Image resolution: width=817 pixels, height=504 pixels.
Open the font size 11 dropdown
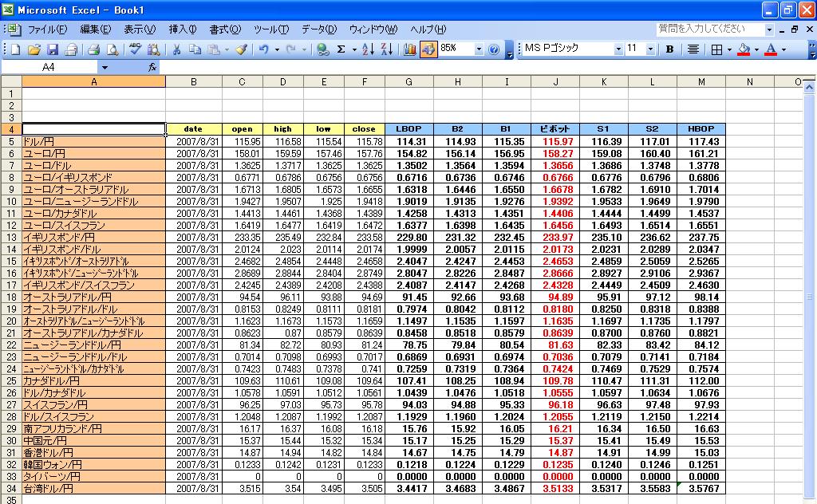pos(650,49)
